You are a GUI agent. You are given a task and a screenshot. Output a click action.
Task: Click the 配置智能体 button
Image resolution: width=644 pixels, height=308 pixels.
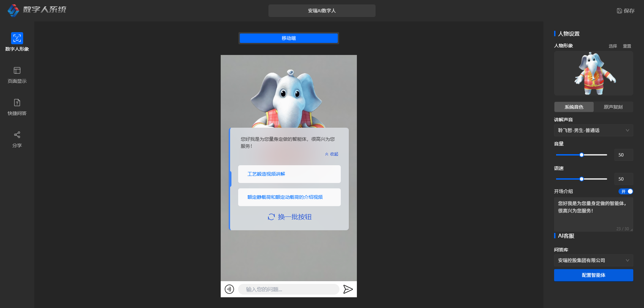pyautogui.click(x=593, y=275)
